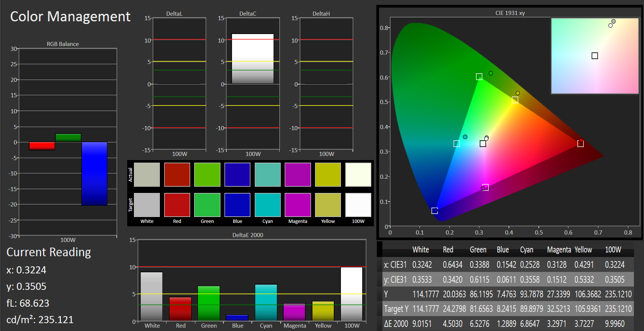Click the 'cd/m²: 235.121' reading
Screen dimensions: 644x331
click(40, 319)
